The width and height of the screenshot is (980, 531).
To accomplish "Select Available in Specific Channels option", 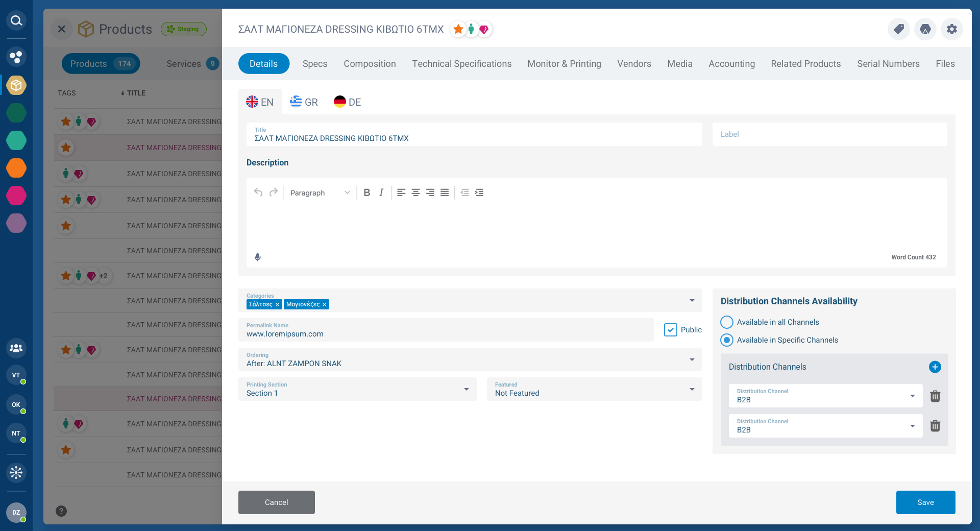I will 726,340.
